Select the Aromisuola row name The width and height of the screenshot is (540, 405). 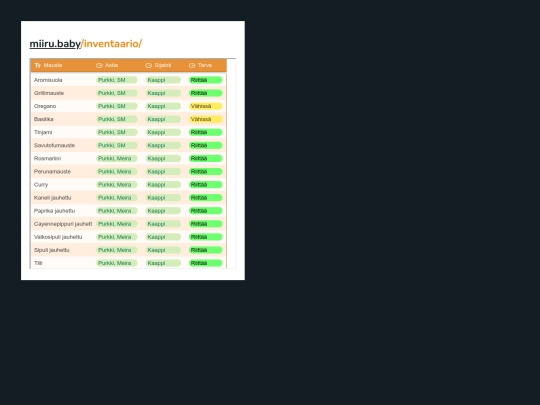coord(48,80)
